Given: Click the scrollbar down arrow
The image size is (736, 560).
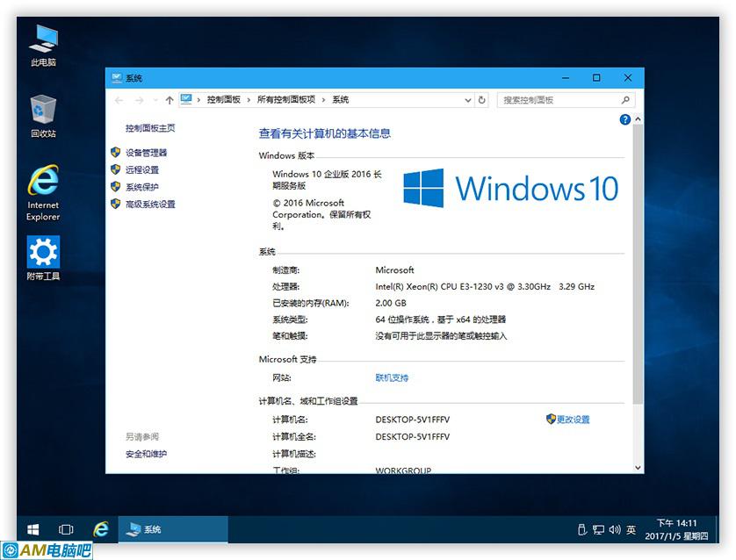Looking at the screenshot, I should click(x=638, y=468).
